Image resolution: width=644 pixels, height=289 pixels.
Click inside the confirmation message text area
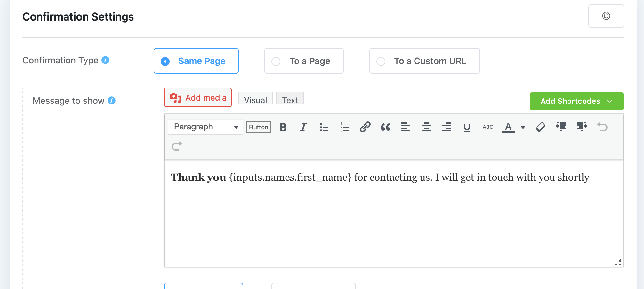(393, 215)
